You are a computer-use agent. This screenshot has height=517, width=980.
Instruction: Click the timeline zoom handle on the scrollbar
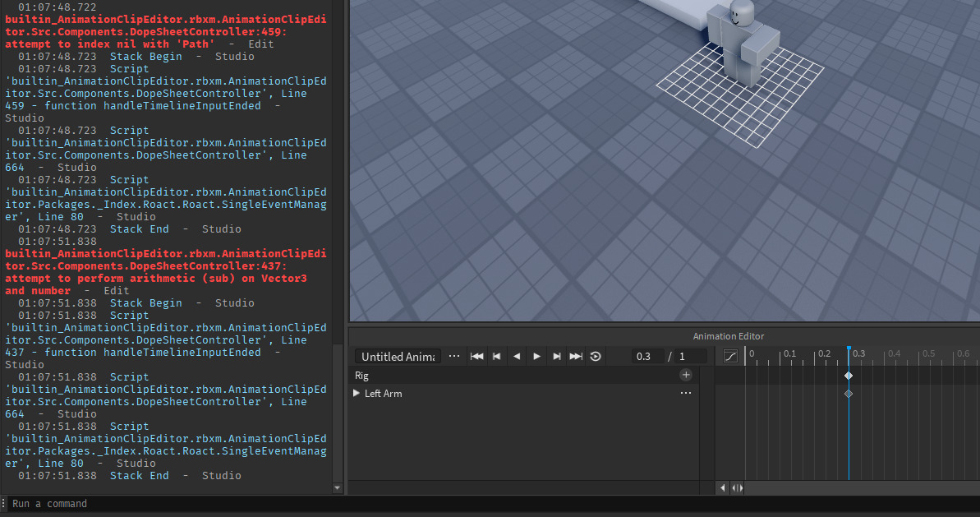point(738,488)
